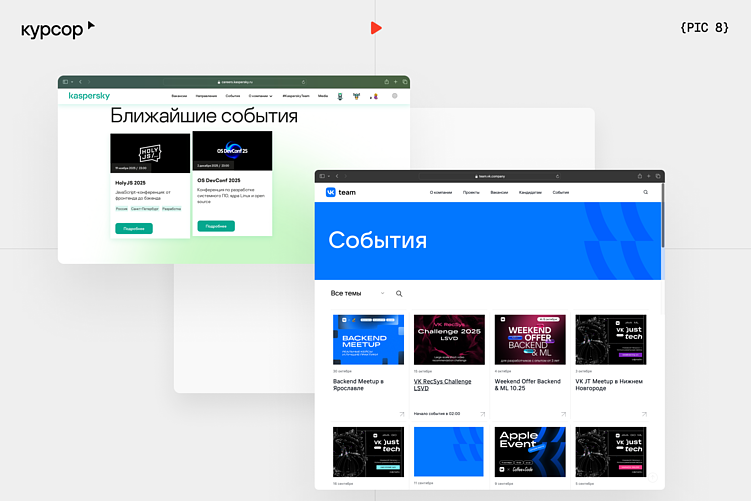Image resolution: width=751 pixels, height=501 pixels.
Task: Open Backend Meetup в Ярославле event title
Action: [358, 385]
